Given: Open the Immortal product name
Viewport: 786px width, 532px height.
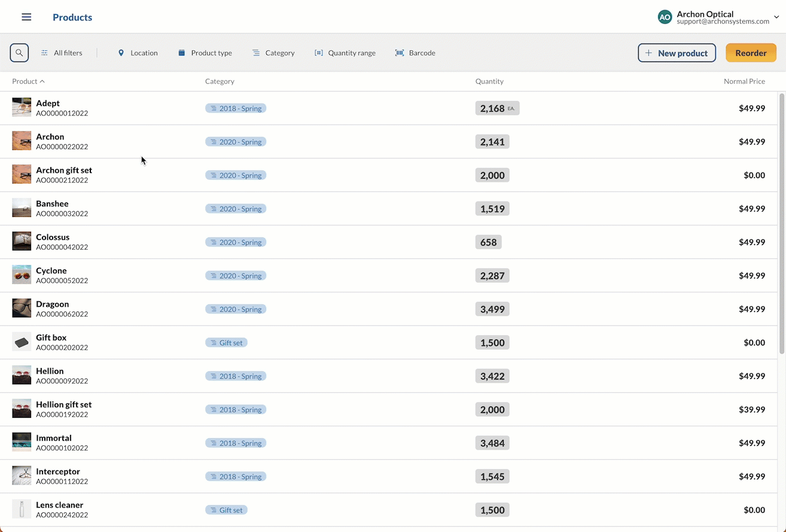Looking at the screenshot, I should coord(54,438).
